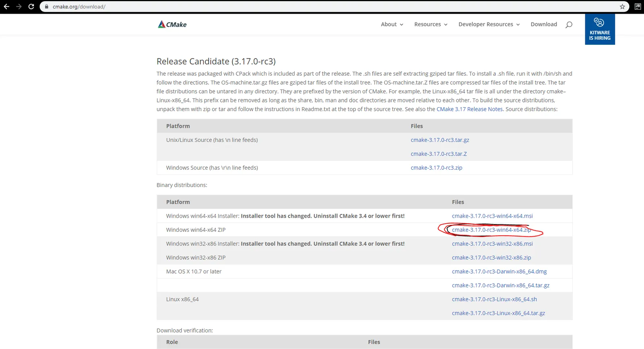Click the Windows Source platform cell
Screen dimensions: 644x349
coord(212,168)
